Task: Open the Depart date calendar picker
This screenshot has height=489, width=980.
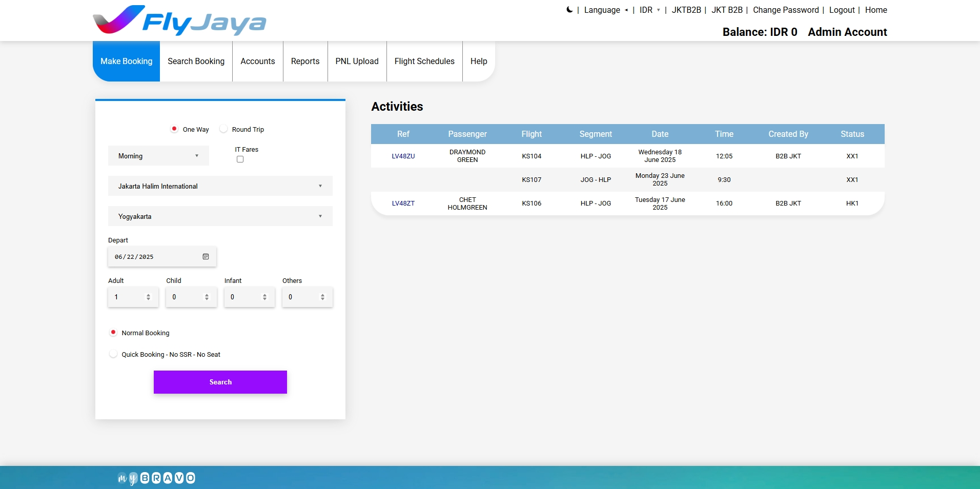Action: pos(206,257)
